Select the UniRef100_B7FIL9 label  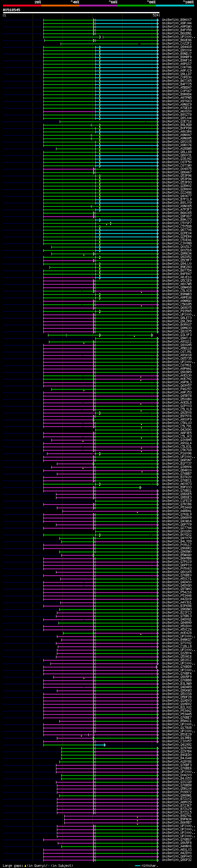coord(177,200)
